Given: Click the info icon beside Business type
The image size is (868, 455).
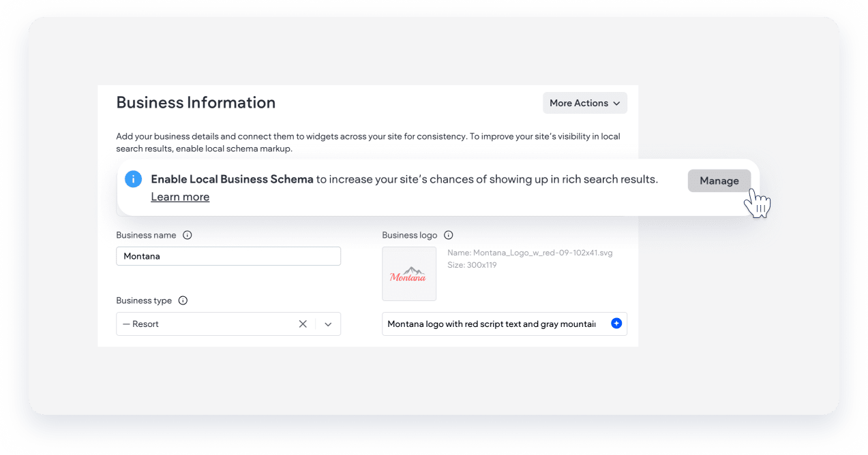Looking at the screenshot, I should (x=182, y=300).
